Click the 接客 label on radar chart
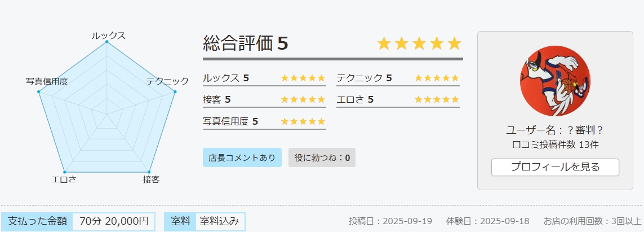 [x=151, y=180]
